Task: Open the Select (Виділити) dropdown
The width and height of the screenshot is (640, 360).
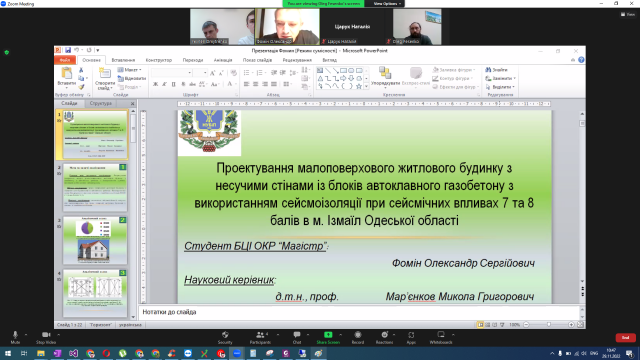Action: coord(500,87)
